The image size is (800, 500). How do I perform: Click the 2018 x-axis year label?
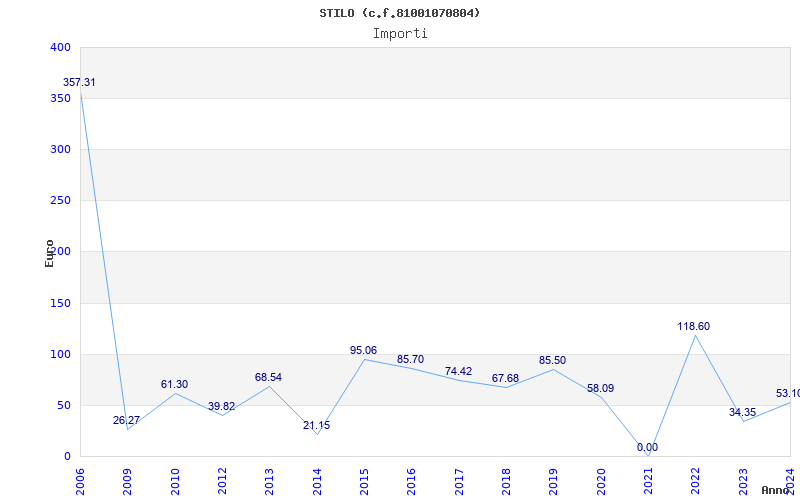click(x=506, y=481)
